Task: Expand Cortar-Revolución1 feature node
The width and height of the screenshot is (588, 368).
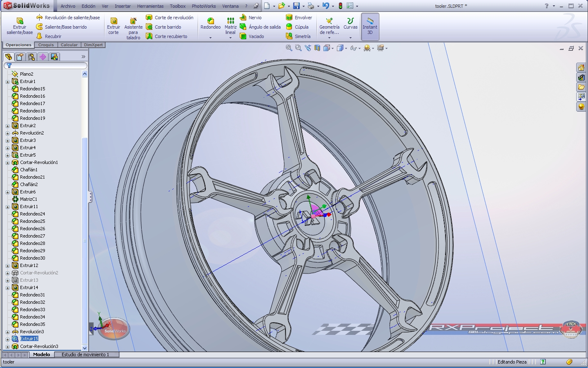Action: 7,163
